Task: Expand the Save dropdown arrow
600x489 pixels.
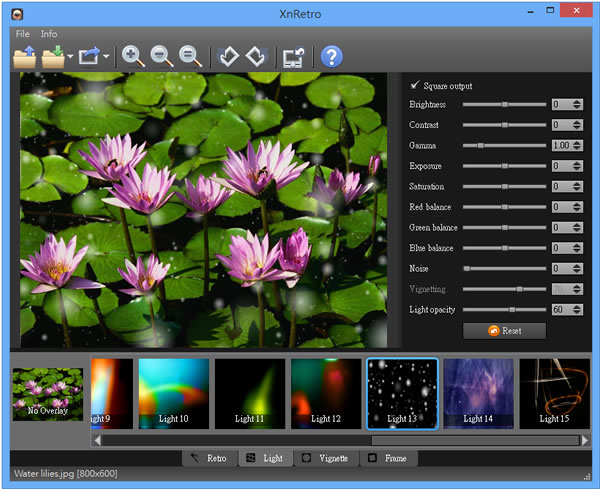Action: pos(70,57)
